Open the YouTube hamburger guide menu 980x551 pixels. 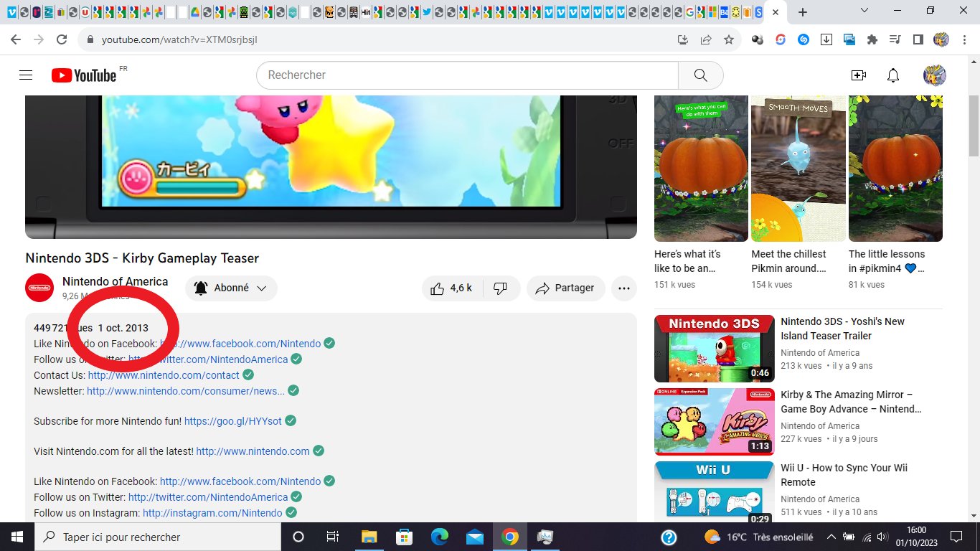pyautogui.click(x=26, y=75)
